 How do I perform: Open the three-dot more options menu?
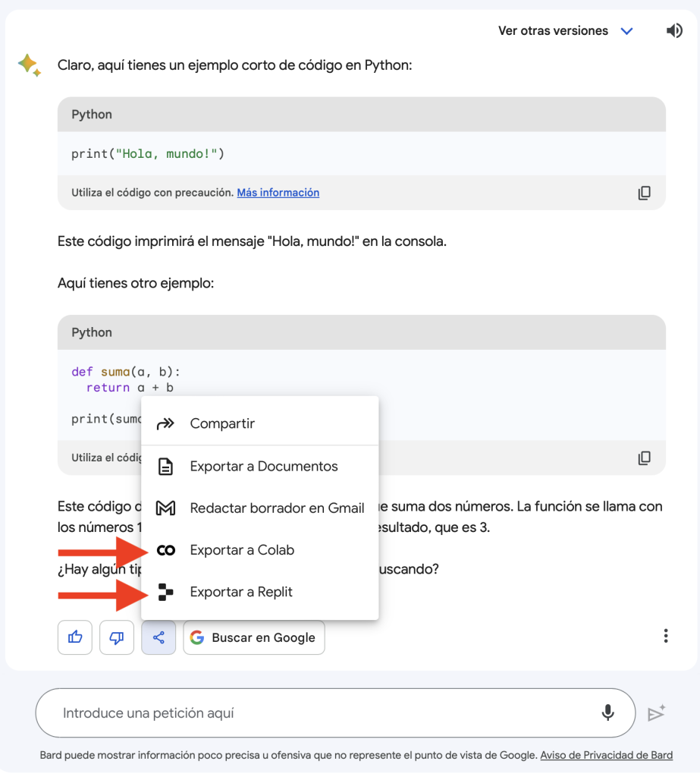(665, 636)
